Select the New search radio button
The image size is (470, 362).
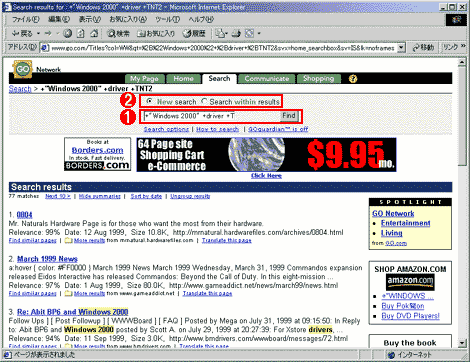point(149,101)
